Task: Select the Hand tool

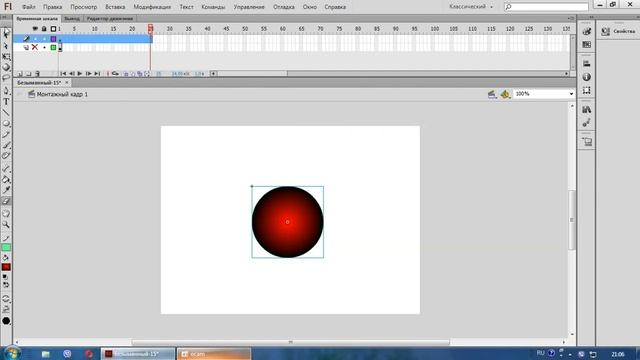Action: click(x=6, y=213)
